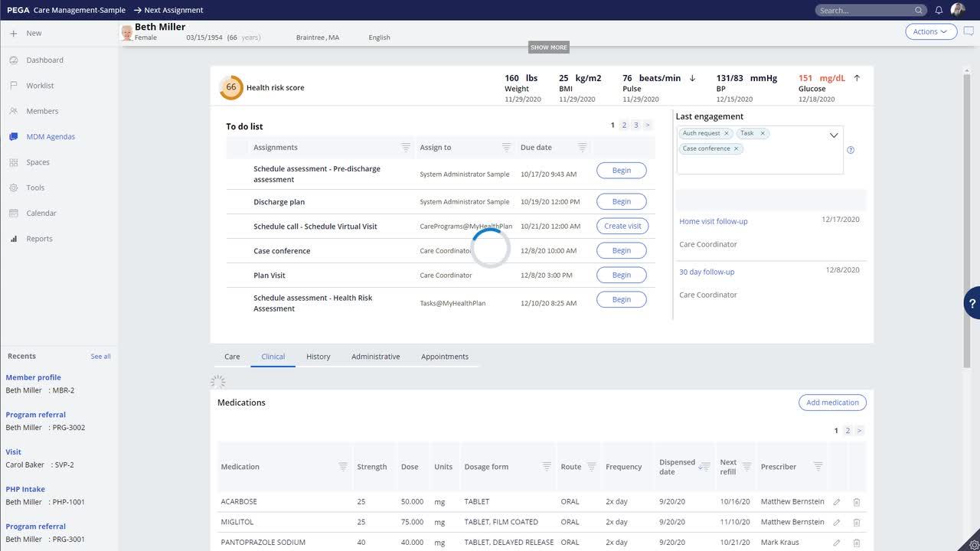The height and width of the screenshot is (551, 980).
Task: Click the chat message icon under the avatar
Action: pyautogui.click(x=969, y=31)
